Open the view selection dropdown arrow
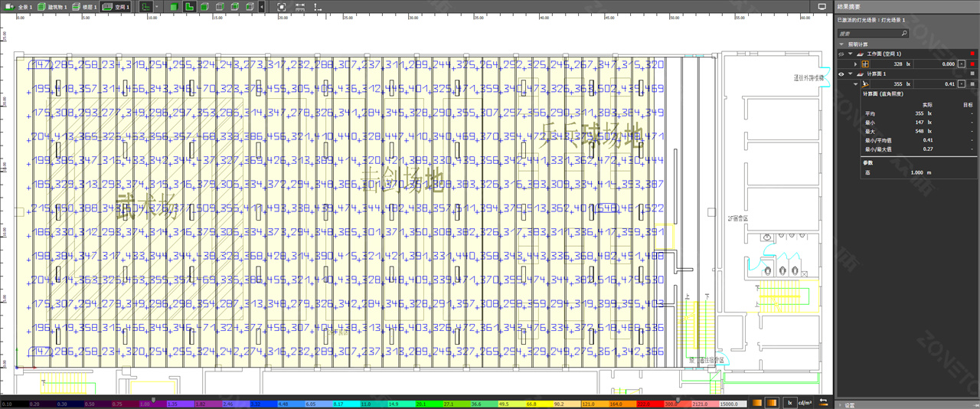 157,7
